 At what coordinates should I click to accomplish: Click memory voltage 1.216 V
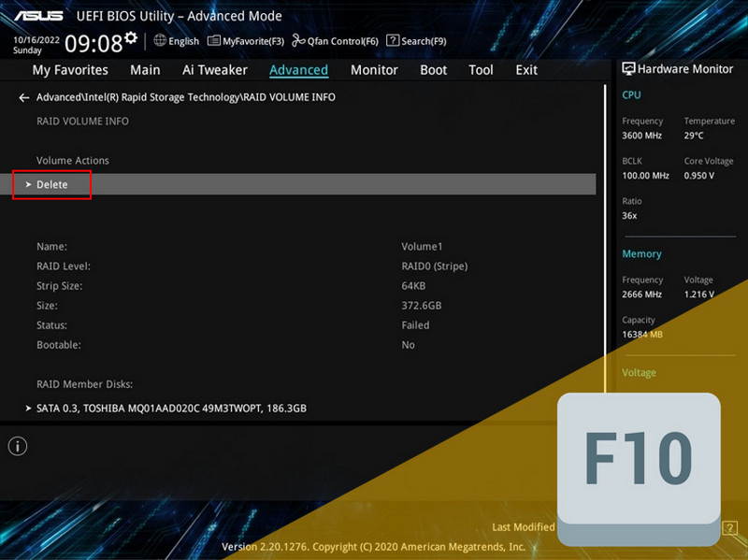coord(698,294)
